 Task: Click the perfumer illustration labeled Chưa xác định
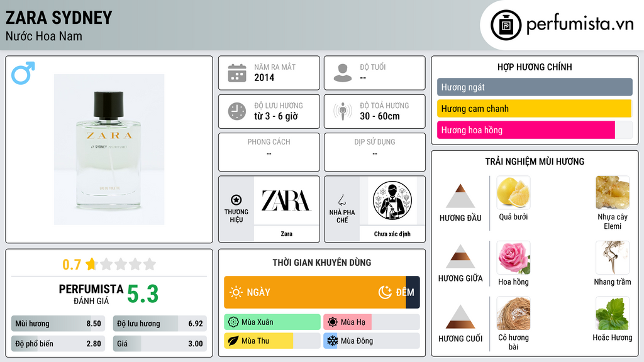click(x=392, y=200)
